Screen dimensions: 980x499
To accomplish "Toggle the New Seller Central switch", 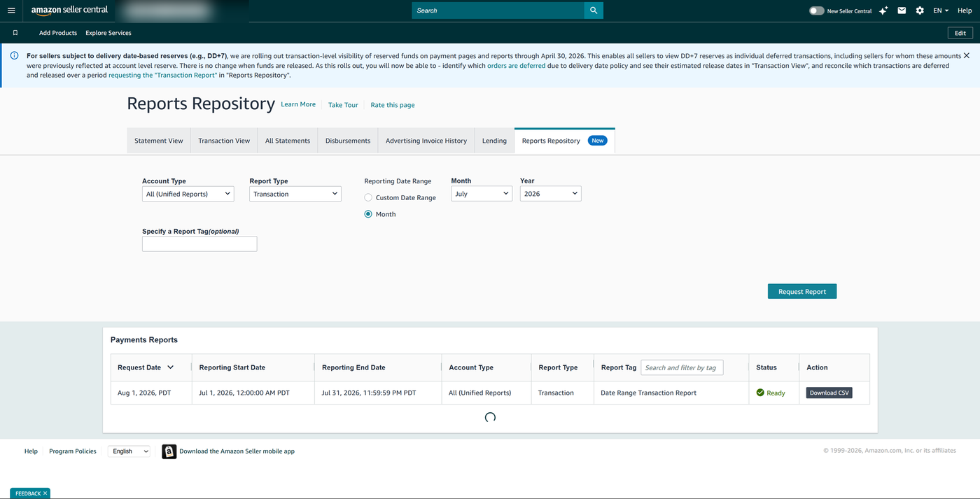I will coord(816,10).
